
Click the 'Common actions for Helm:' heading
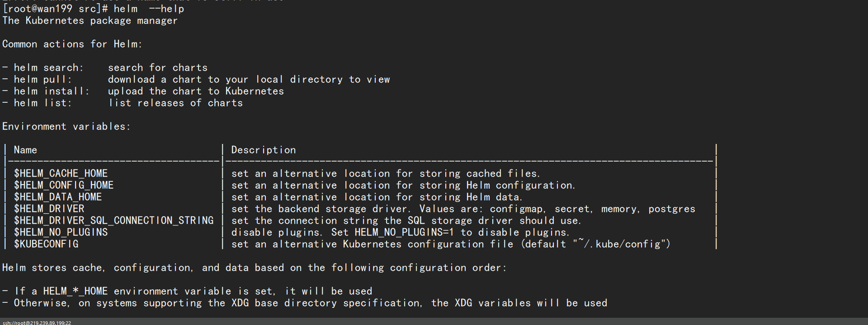click(x=72, y=44)
